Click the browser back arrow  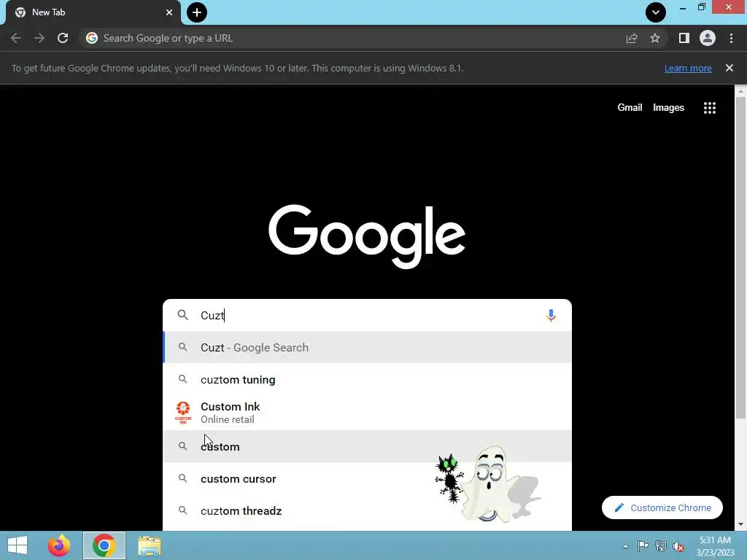[16, 38]
